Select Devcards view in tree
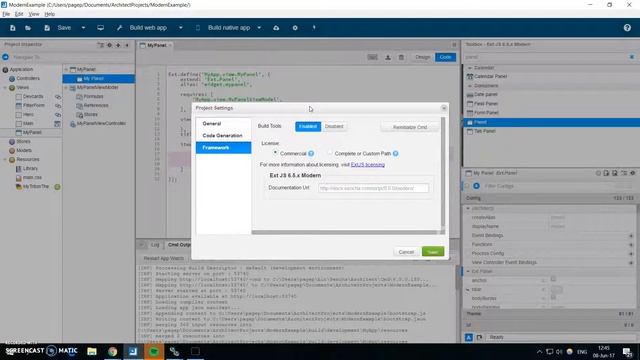The width and height of the screenshot is (640, 360). coord(33,96)
